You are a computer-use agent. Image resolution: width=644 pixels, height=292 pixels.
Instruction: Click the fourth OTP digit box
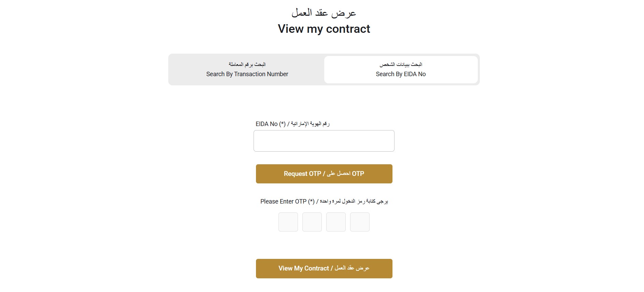click(359, 222)
